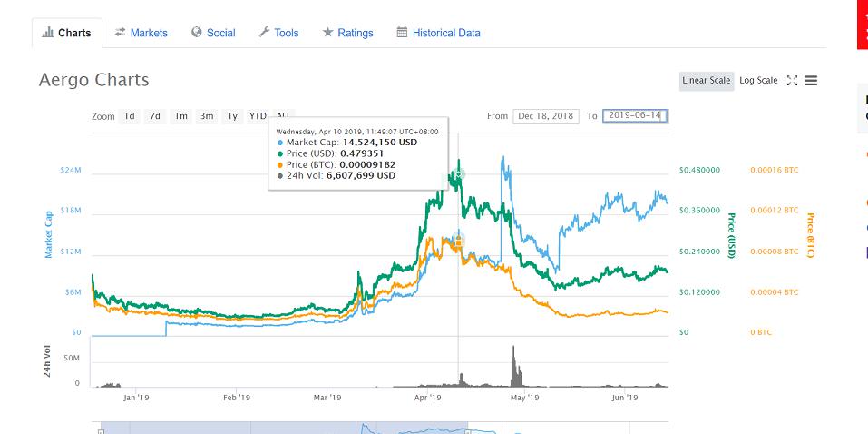Set zoom to 1y
The image size is (868, 434).
(232, 116)
